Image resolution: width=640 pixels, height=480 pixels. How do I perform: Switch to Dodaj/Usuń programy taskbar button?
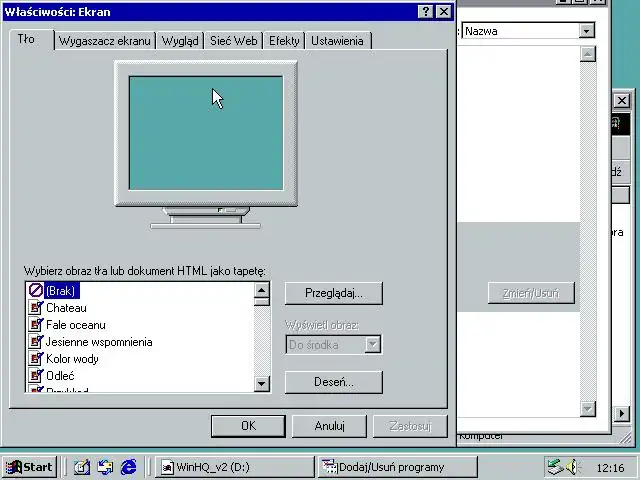tap(398, 467)
